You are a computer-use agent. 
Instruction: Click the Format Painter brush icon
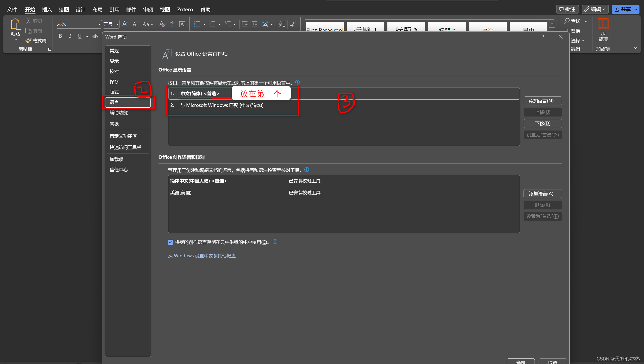tap(29, 41)
